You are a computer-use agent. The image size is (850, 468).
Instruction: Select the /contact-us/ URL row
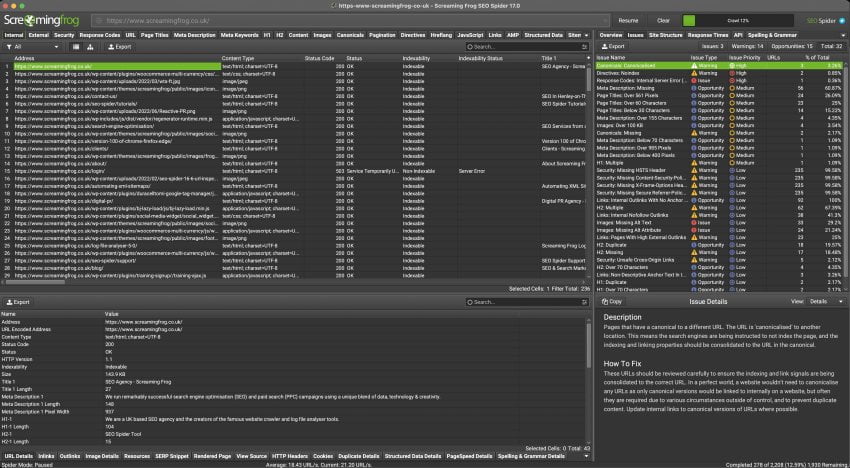295,96
